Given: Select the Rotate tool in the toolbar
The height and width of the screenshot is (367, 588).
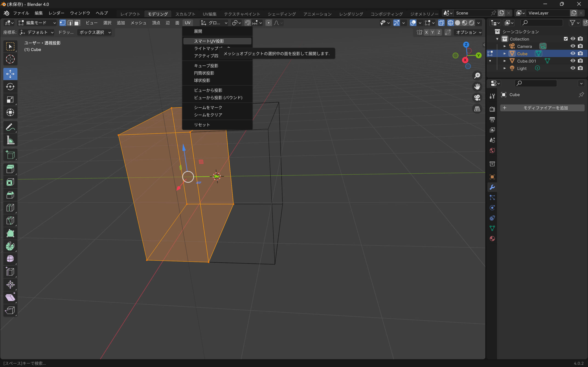Looking at the screenshot, I should tap(10, 87).
